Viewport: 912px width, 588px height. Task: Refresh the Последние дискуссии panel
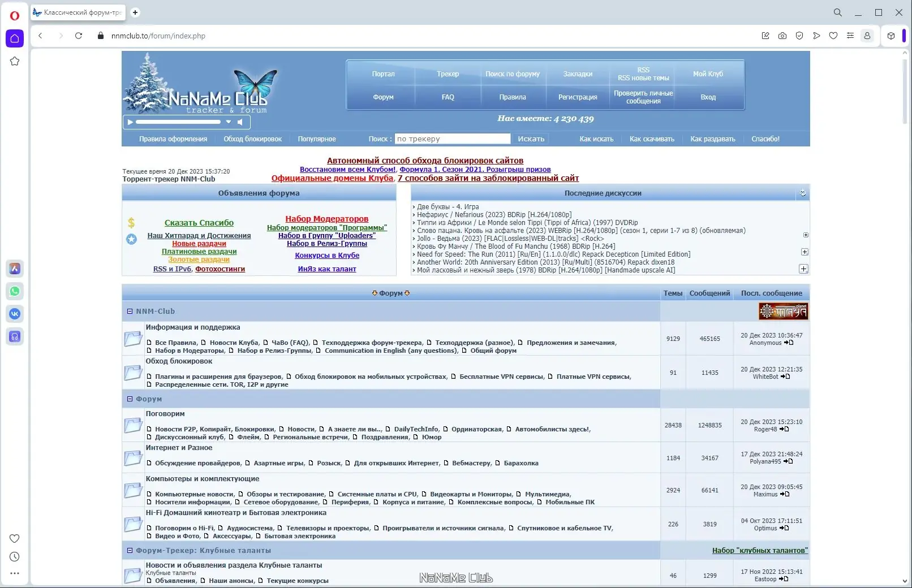point(802,193)
